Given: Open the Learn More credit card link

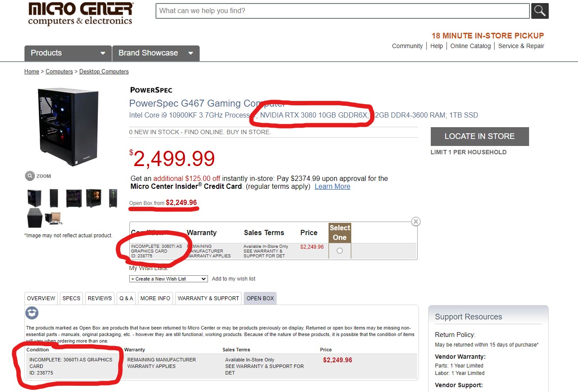Looking at the screenshot, I should point(332,186).
